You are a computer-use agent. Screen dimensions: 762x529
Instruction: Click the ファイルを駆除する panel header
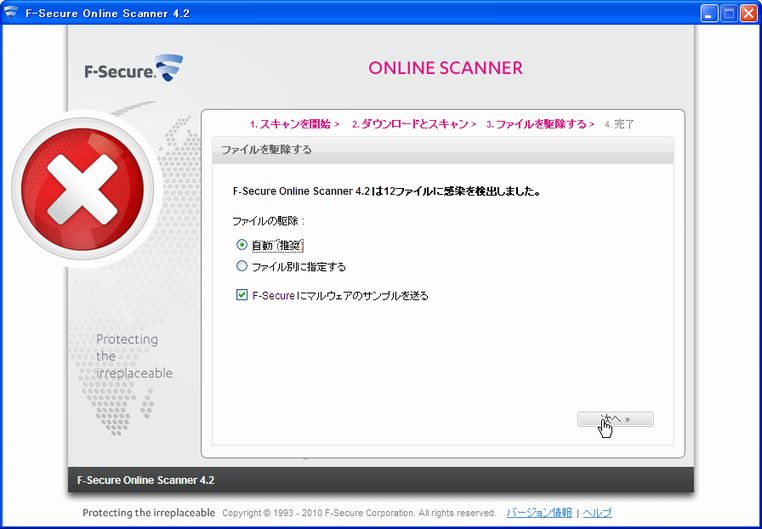(x=437, y=150)
